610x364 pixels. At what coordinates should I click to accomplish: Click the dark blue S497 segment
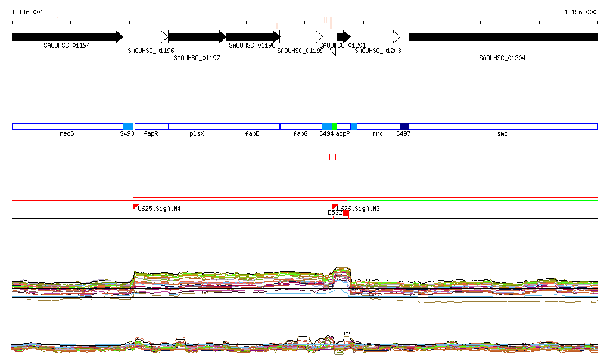(x=404, y=126)
